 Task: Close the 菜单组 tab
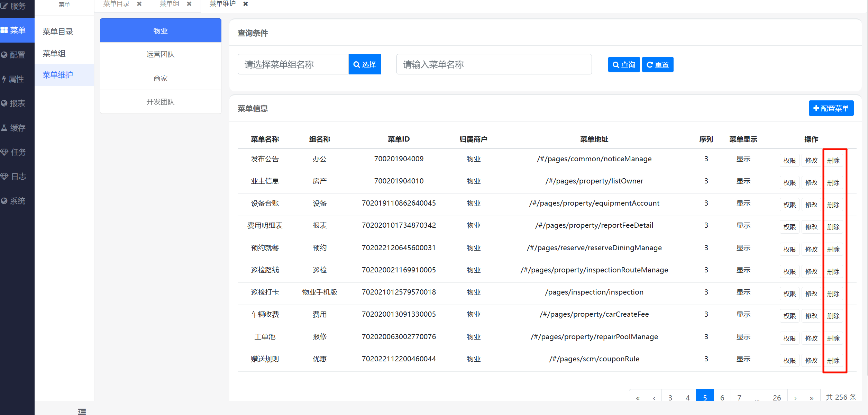point(189,4)
